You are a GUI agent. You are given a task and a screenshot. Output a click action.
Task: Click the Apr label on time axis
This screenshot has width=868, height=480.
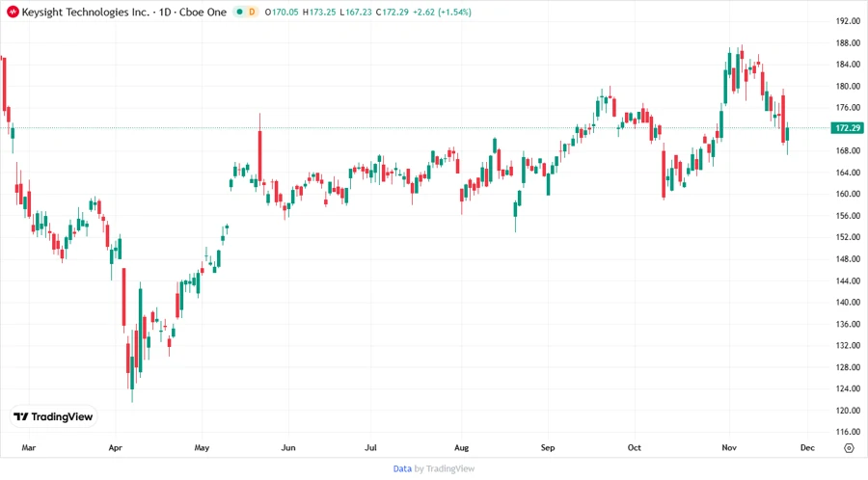115,447
